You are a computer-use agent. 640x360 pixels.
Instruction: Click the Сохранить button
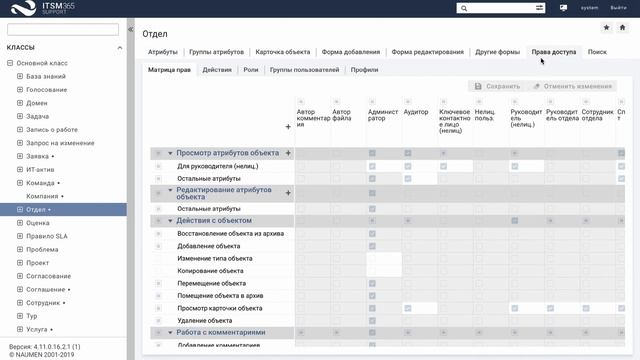pos(498,86)
